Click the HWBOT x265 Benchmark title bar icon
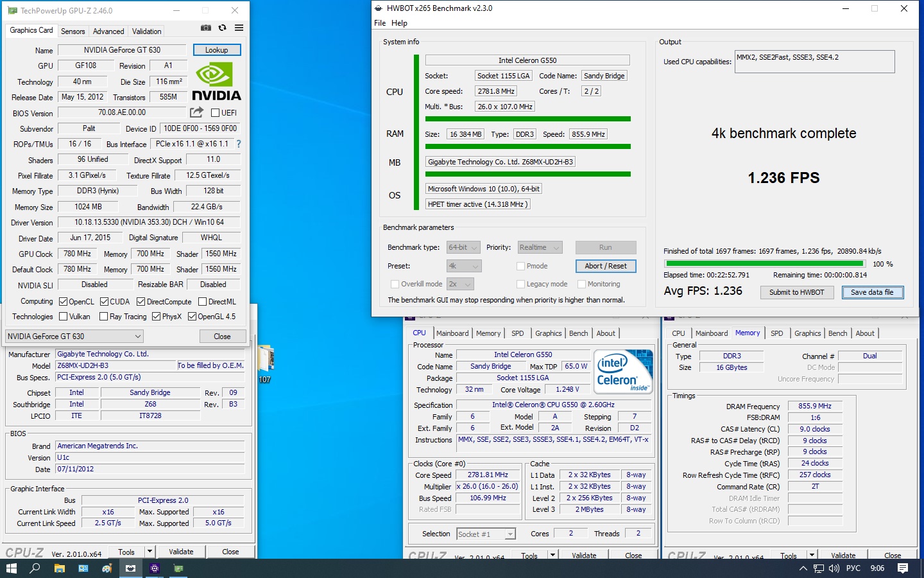 (378, 8)
